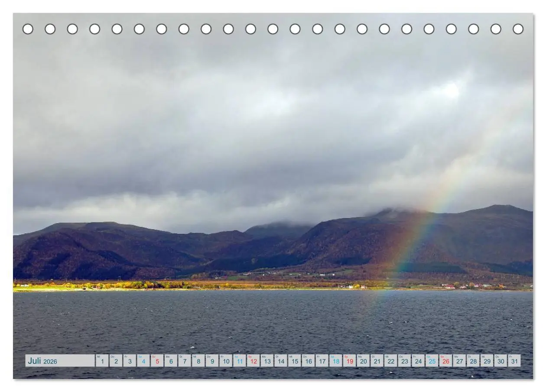Open day 23 (Do) in July
546x392 pixels.
tap(405, 360)
